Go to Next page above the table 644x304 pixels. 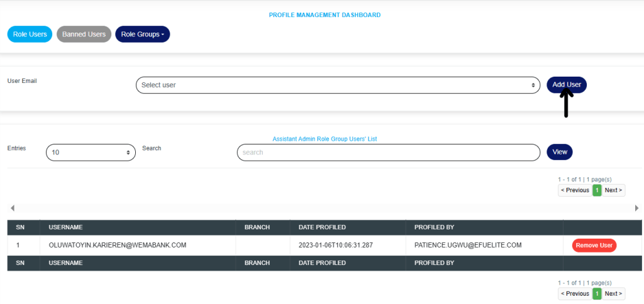[x=613, y=190]
